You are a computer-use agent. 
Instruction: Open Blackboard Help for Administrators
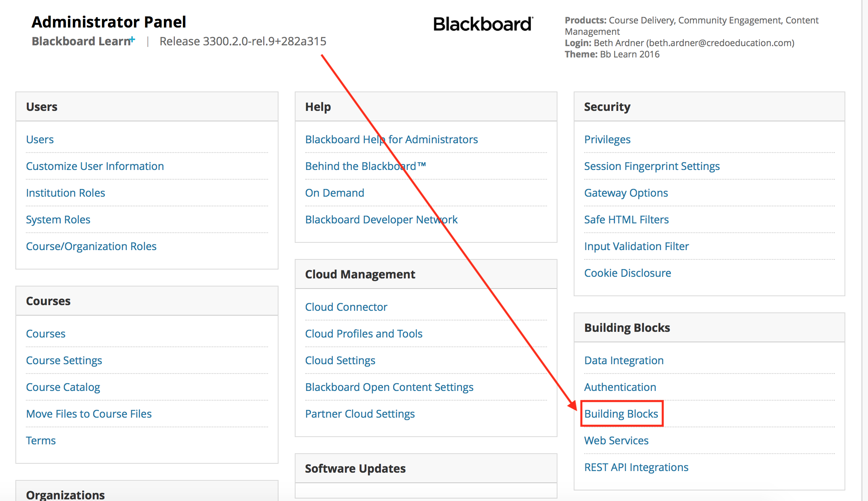[391, 139]
